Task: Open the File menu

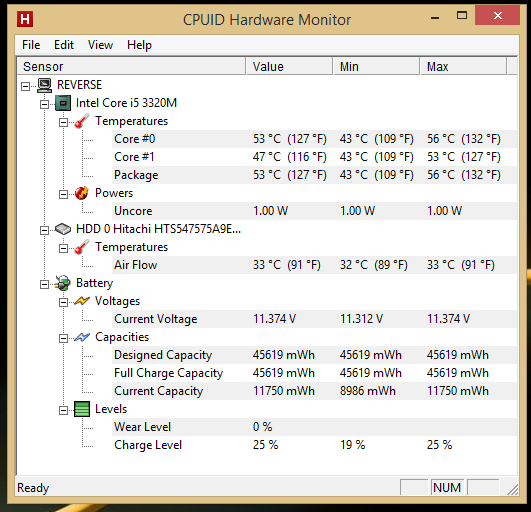Action: pos(31,45)
